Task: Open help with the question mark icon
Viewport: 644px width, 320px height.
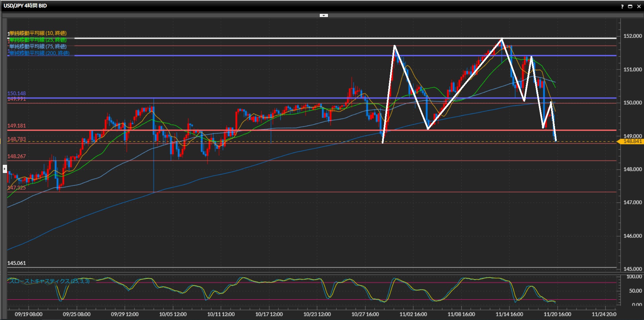Action: [x=622, y=6]
